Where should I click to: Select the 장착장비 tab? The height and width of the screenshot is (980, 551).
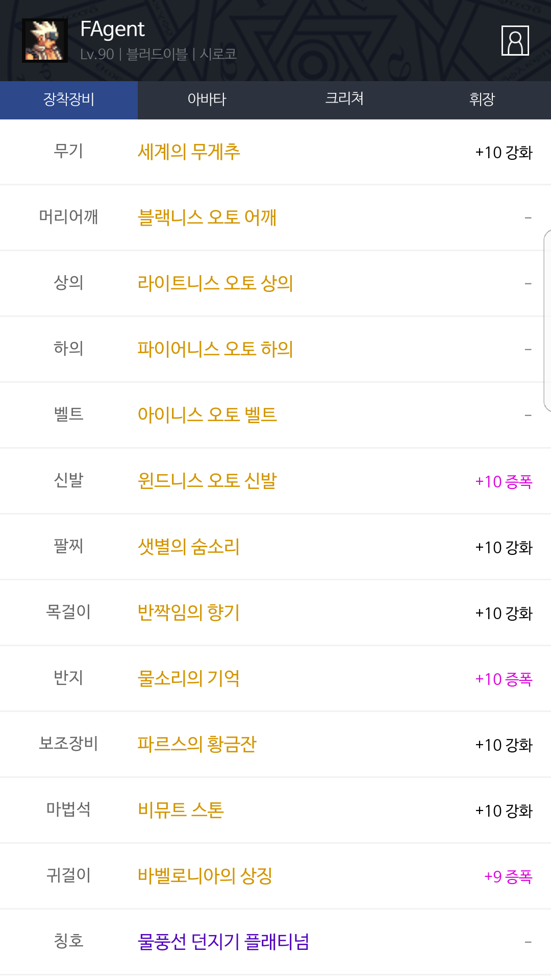pyautogui.click(x=69, y=100)
